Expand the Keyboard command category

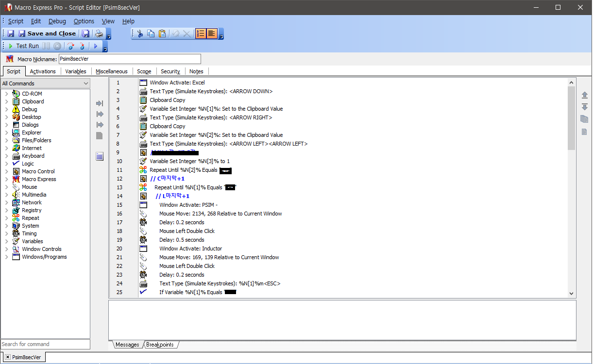(6, 156)
